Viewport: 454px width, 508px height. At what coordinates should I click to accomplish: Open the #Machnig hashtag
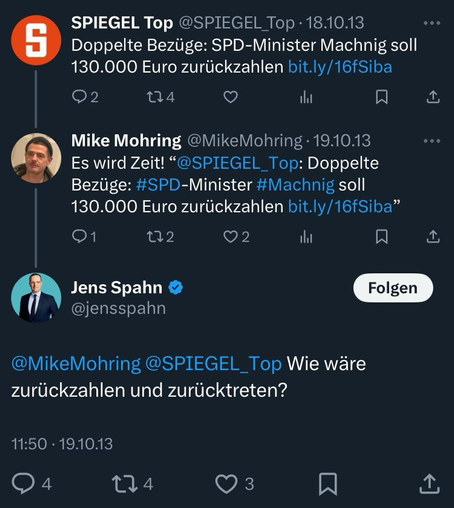(x=295, y=185)
